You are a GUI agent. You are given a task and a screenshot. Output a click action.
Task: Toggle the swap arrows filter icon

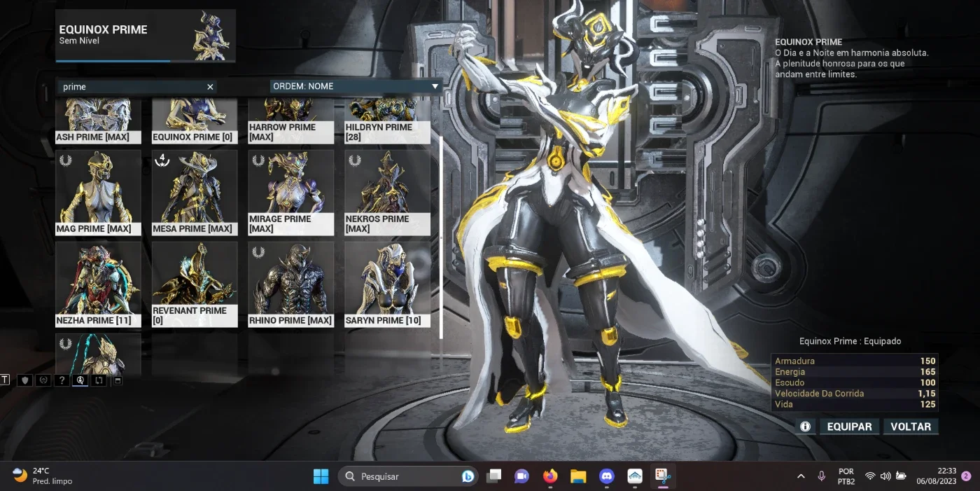[99, 380]
